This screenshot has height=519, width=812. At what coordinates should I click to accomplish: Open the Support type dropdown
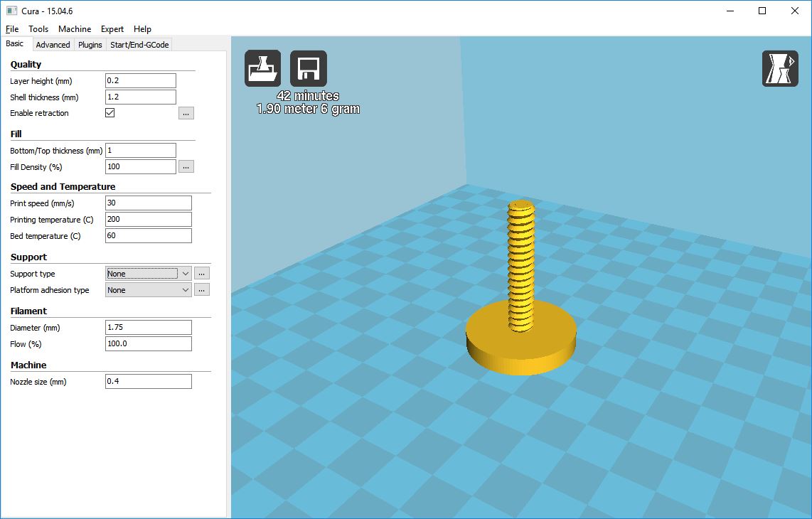point(148,274)
